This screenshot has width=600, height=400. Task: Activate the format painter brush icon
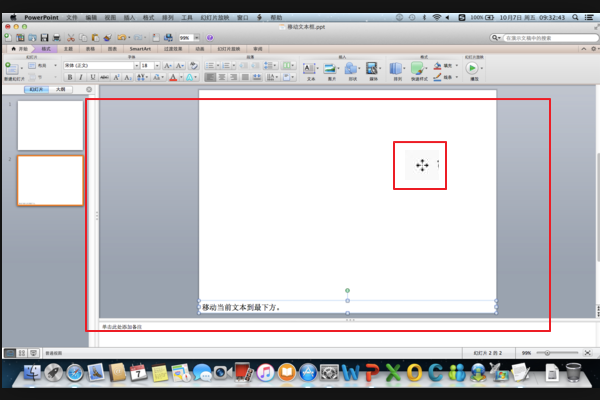(x=108, y=38)
